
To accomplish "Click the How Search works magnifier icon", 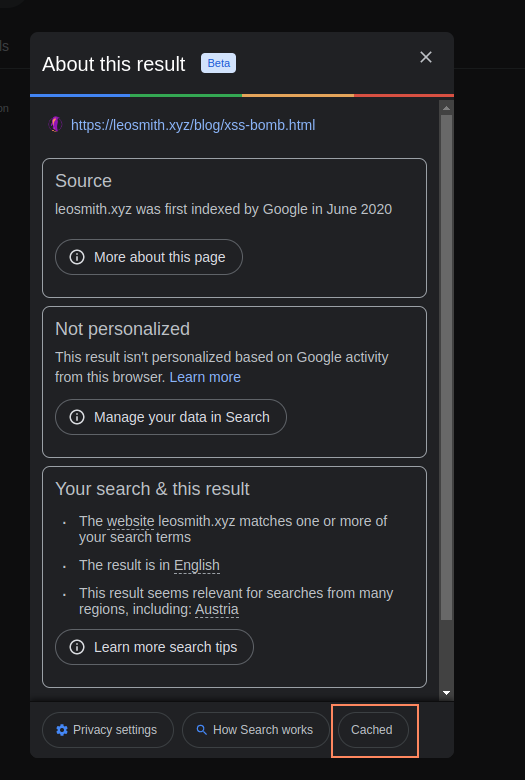I will pos(202,730).
